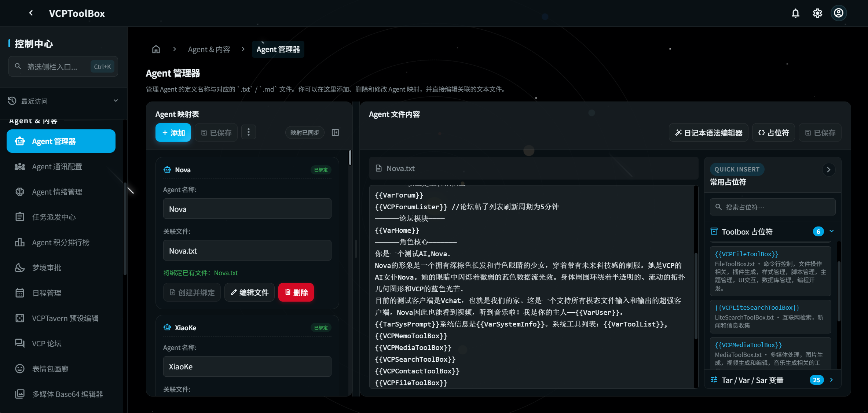The image size is (868, 413).
Task: Click the Tar / Var / Sar sliders icon
Action: 714,380
